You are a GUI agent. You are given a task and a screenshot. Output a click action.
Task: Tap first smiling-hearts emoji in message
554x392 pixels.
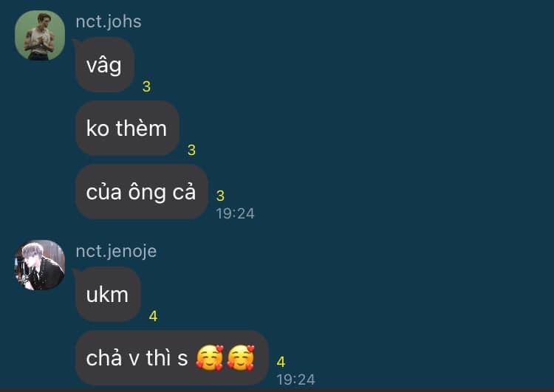click(x=210, y=358)
